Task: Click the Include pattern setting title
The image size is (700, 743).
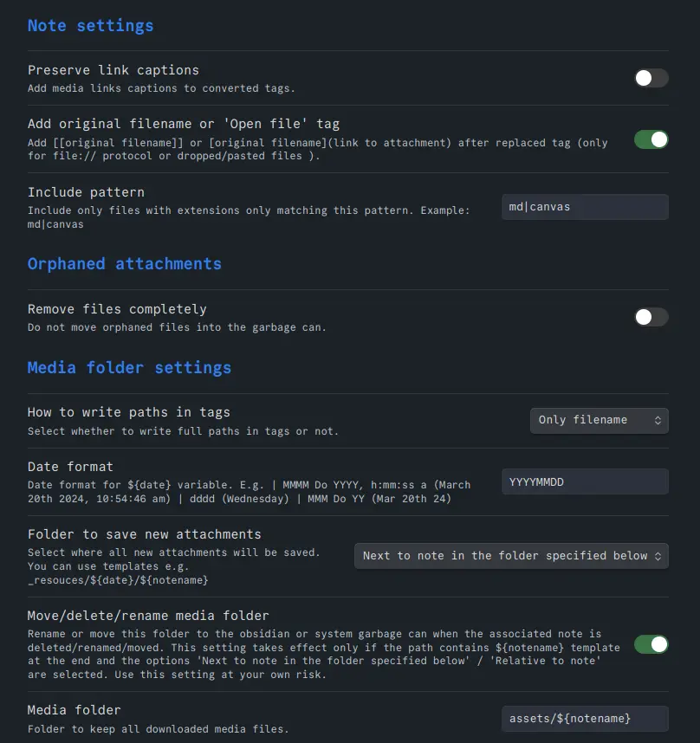Action: pos(86,192)
